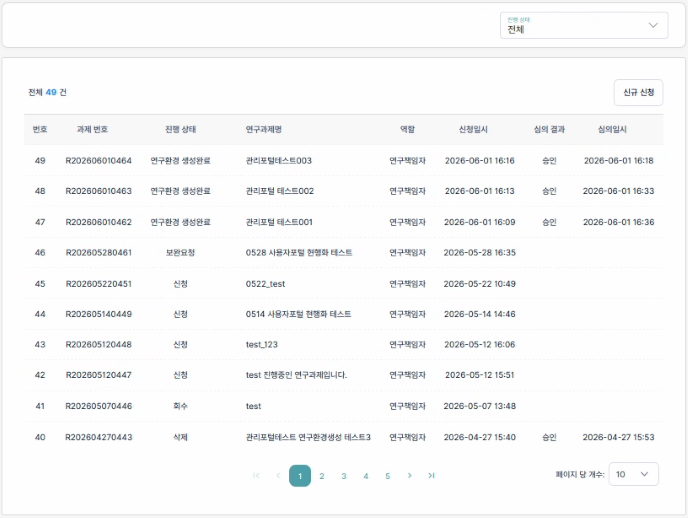Open project R202605120448
Image resolution: width=688 pixels, height=518 pixels.
99,345
